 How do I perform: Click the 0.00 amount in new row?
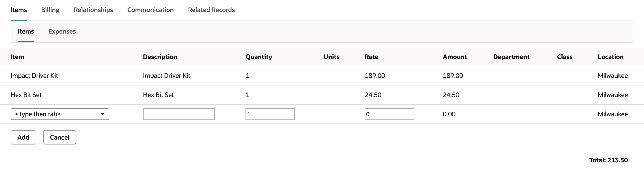(x=449, y=114)
